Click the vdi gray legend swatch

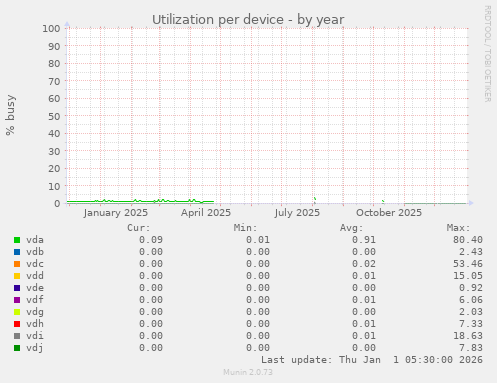tap(17, 336)
